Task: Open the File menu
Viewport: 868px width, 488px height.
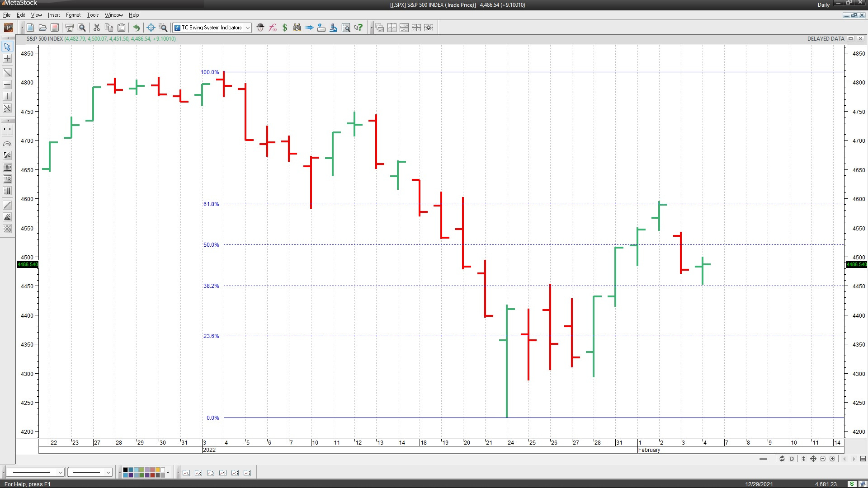Action: coord(7,15)
